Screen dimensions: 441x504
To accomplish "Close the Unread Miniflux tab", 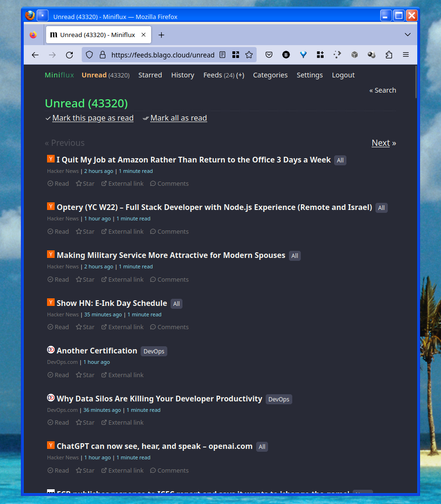I will click(144, 35).
